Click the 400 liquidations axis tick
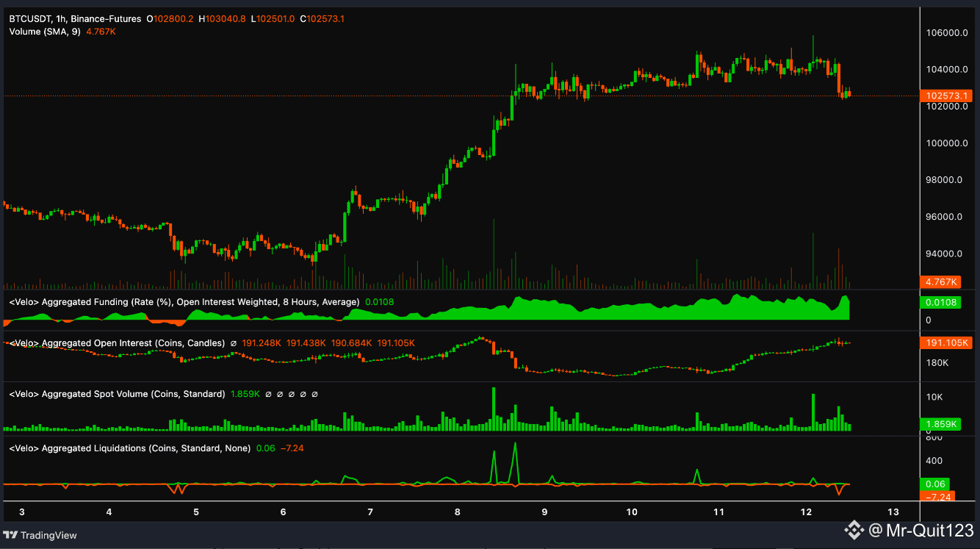This screenshot has height=549, width=980. (934, 461)
